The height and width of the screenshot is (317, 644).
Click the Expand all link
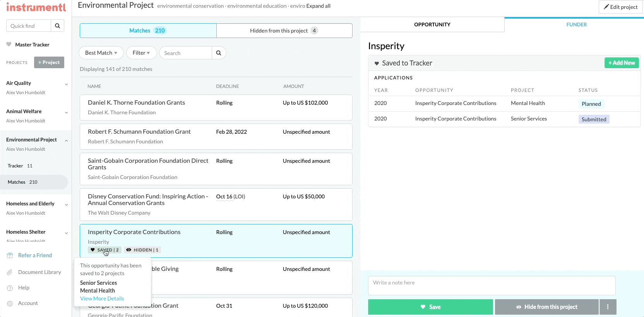318,6
